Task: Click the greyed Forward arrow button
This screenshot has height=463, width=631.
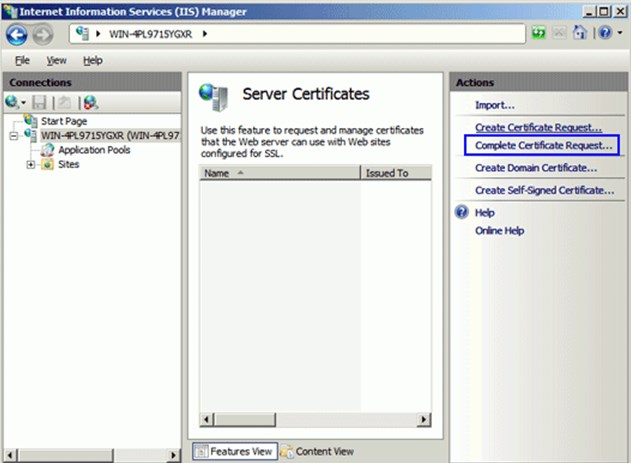Action: click(43, 35)
